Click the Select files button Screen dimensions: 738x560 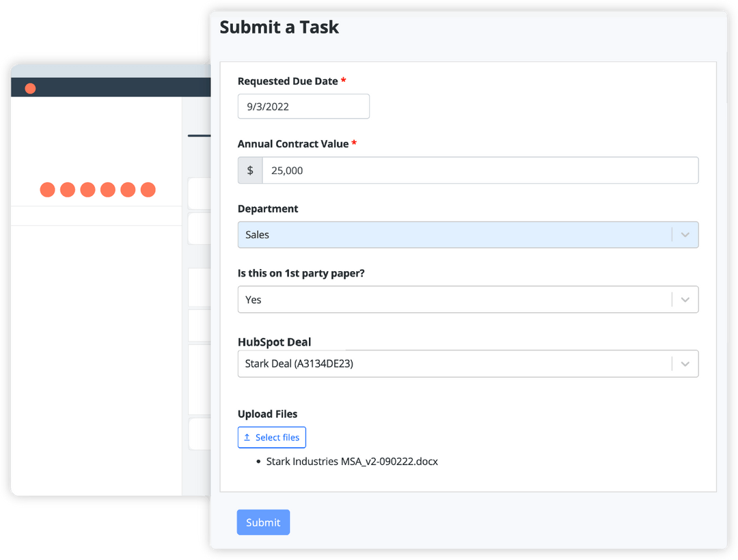point(271,437)
